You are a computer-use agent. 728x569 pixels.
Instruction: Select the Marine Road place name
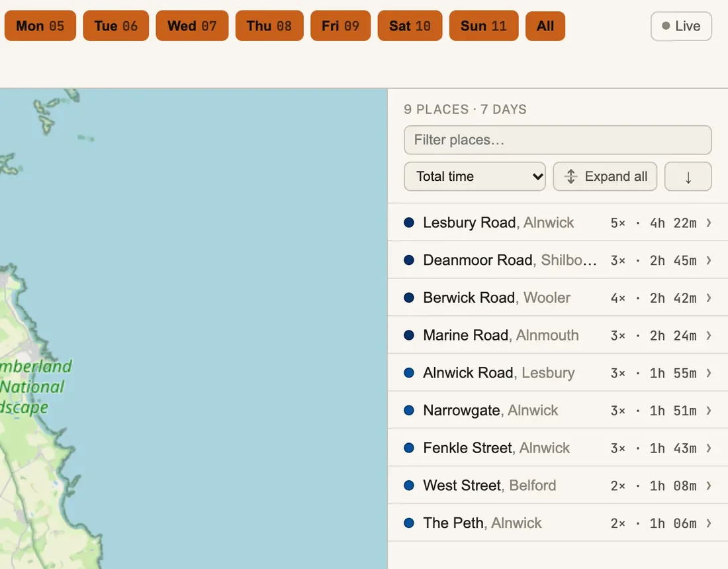466,335
